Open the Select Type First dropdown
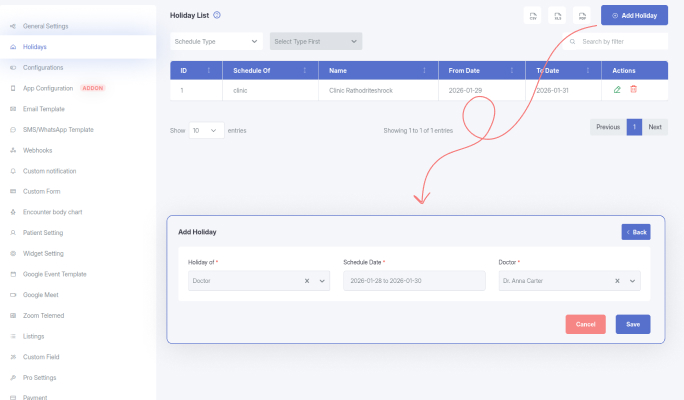The height and width of the screenshot is (400, 684). coord(316,41)
